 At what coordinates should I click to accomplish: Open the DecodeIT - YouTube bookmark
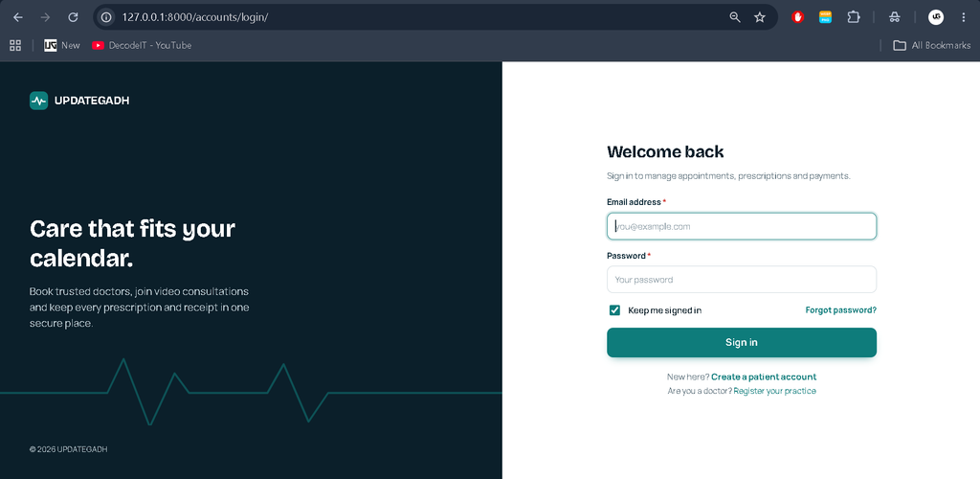pos(142,45)
